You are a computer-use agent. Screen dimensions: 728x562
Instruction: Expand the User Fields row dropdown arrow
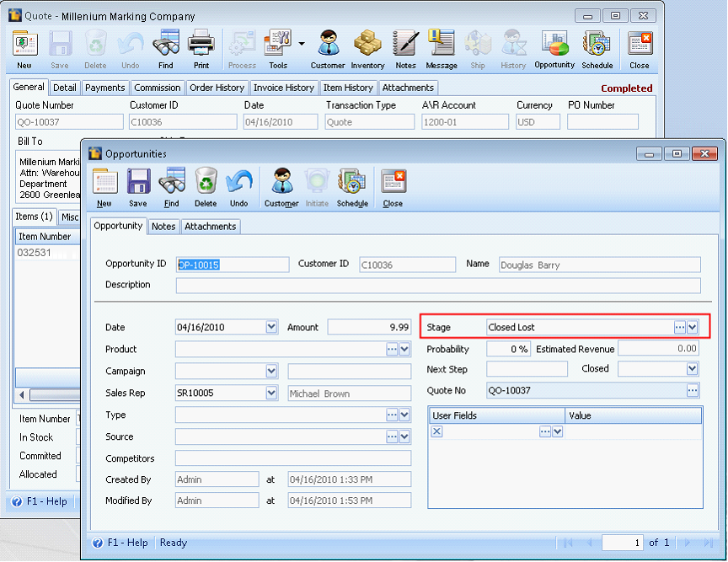coord(558,431)
